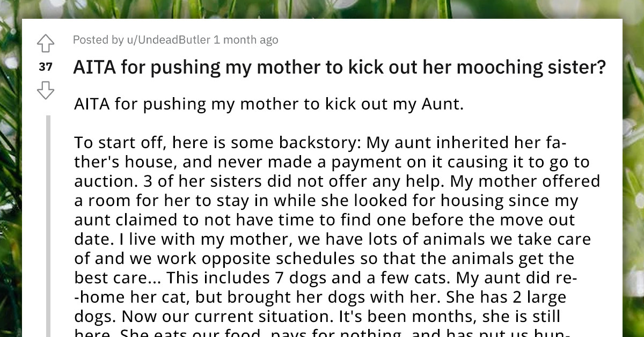The image size is (644, 337).
Task: Click the grass background outside the post card
Action: [x=11, y=161]
